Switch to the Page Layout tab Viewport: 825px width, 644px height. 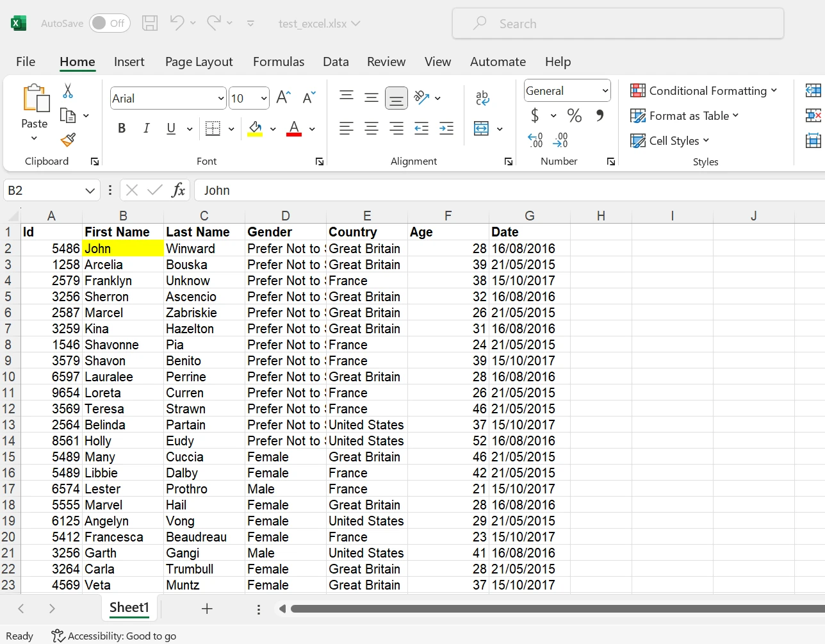[x=199, y=62]
